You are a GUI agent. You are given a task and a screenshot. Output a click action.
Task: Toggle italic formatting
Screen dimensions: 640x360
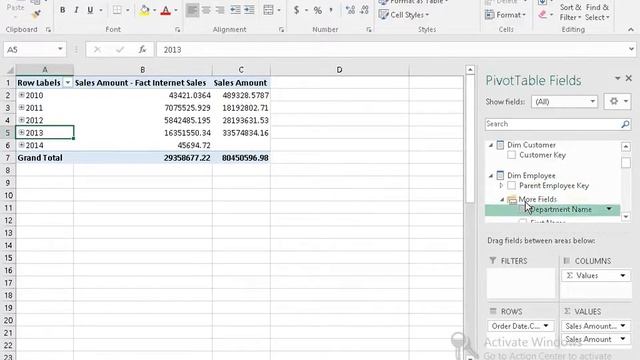tap(76, 10)
